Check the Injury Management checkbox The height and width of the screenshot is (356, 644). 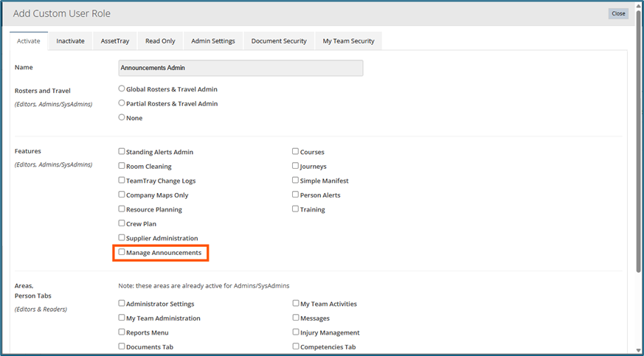296,332
